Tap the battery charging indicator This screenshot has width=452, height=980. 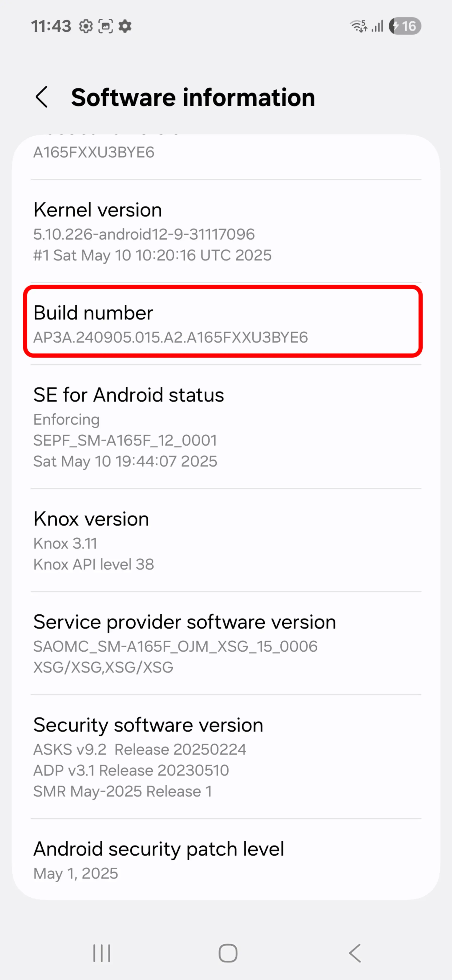[x=404, y=26]
